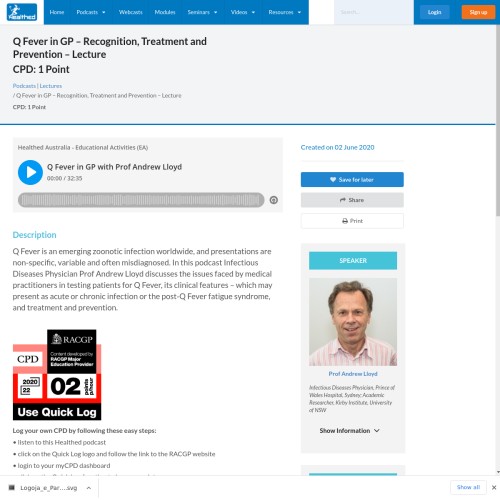
Task: Expand Show Information for the speaker
Action: coord(349,431)
